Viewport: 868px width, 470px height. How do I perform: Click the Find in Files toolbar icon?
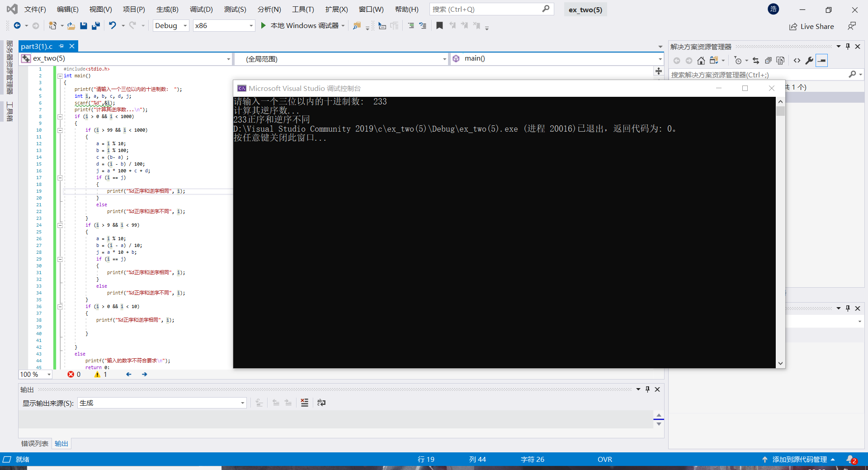[357, 26]
